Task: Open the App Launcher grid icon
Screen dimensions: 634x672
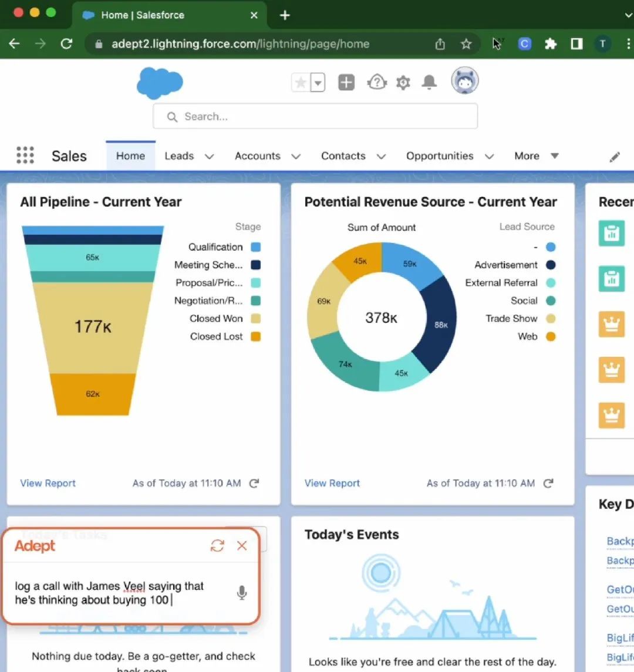Action: pyautogui.click(x=25, y=156)
